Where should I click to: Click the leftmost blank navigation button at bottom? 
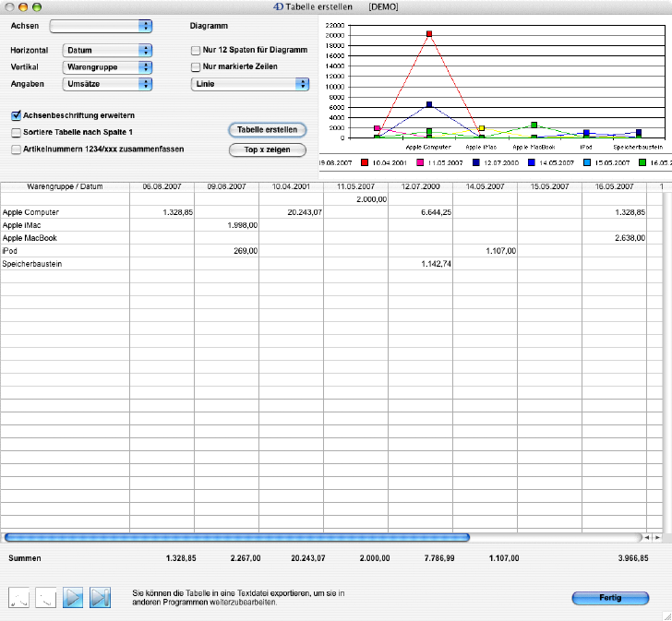18,597
